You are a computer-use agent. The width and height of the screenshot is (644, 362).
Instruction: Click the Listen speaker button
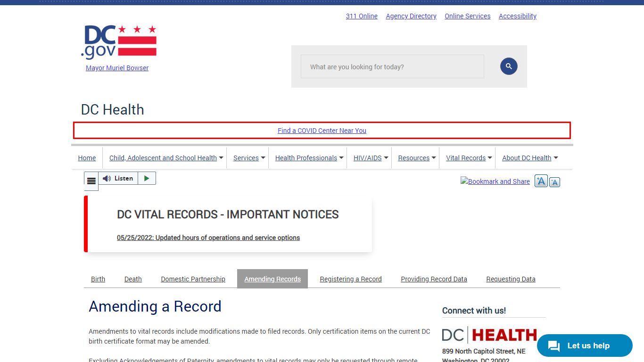pos(118,178)
